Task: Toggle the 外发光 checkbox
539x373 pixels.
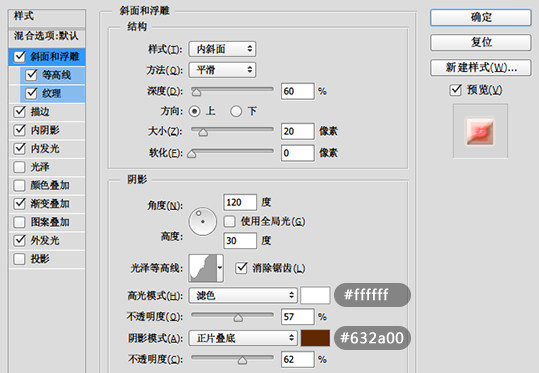Action: coord(20,240)
